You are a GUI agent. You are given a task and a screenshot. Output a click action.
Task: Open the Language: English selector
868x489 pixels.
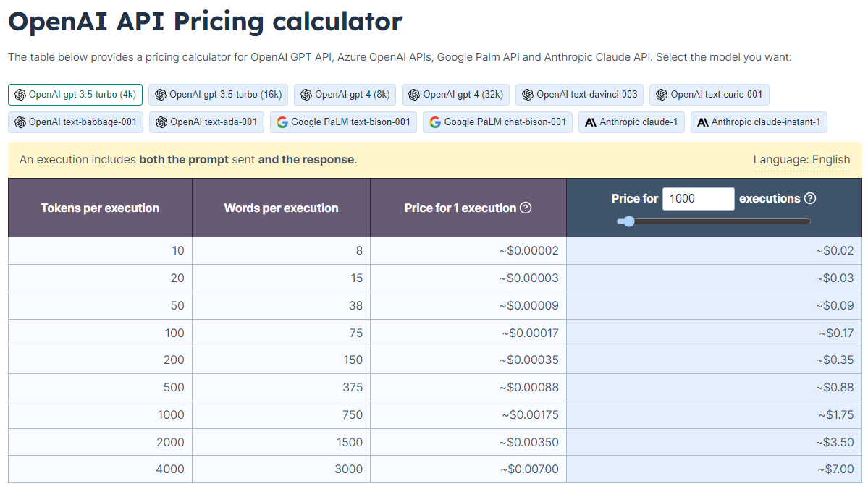tap(801, 160)
